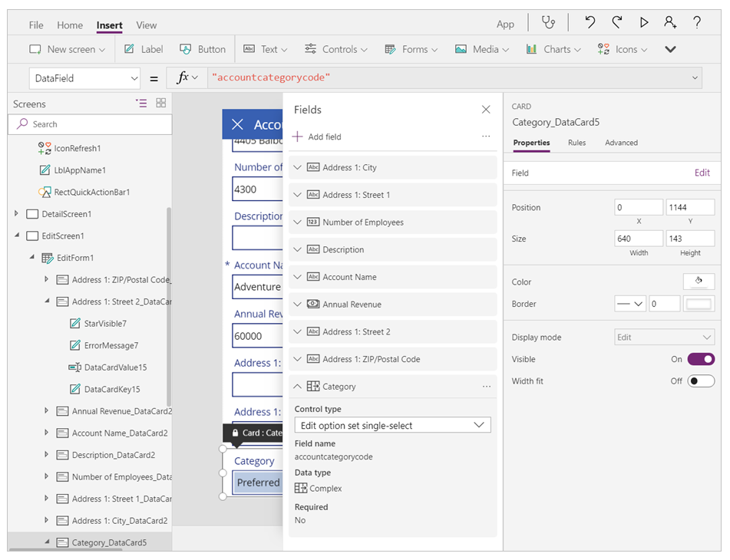Switch to the View ribbon tab
This screenshot has width=730, height=560.
point(146,25)
